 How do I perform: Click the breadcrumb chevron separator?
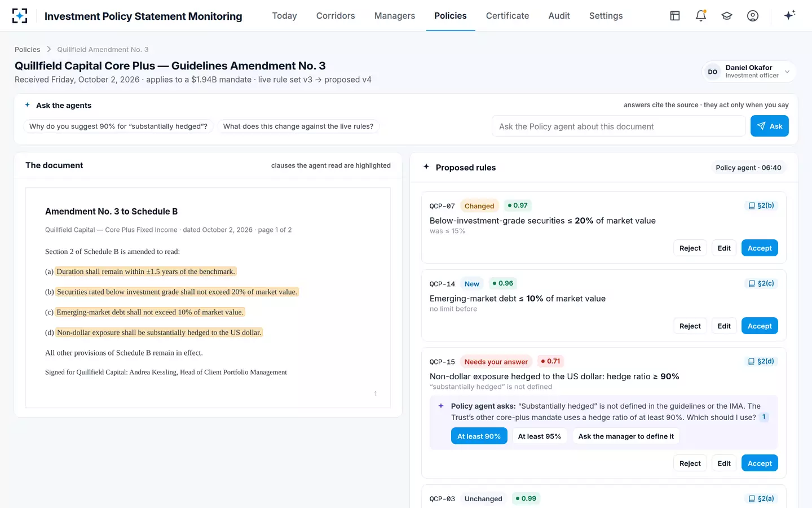click(49, 50)
